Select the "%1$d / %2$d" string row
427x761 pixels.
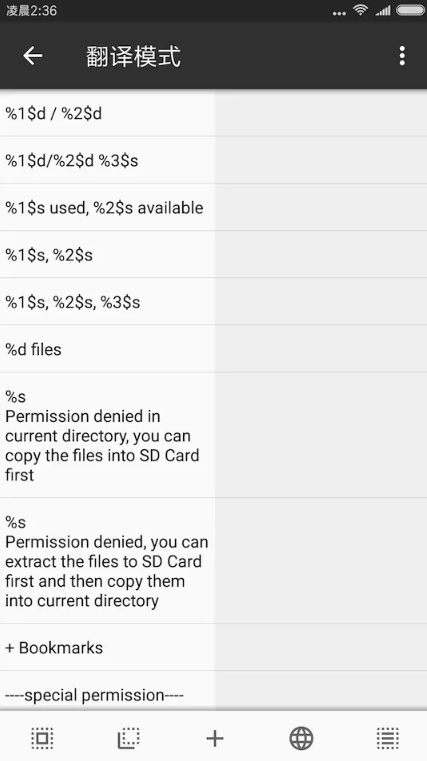tap(107, 114)
